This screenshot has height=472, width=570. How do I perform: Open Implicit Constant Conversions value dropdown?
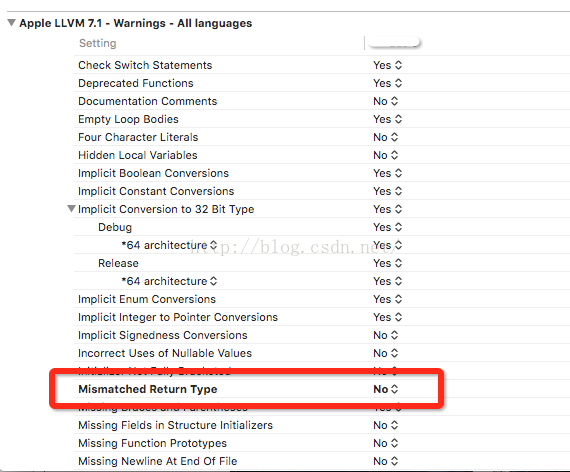click(x=388, y=191)
